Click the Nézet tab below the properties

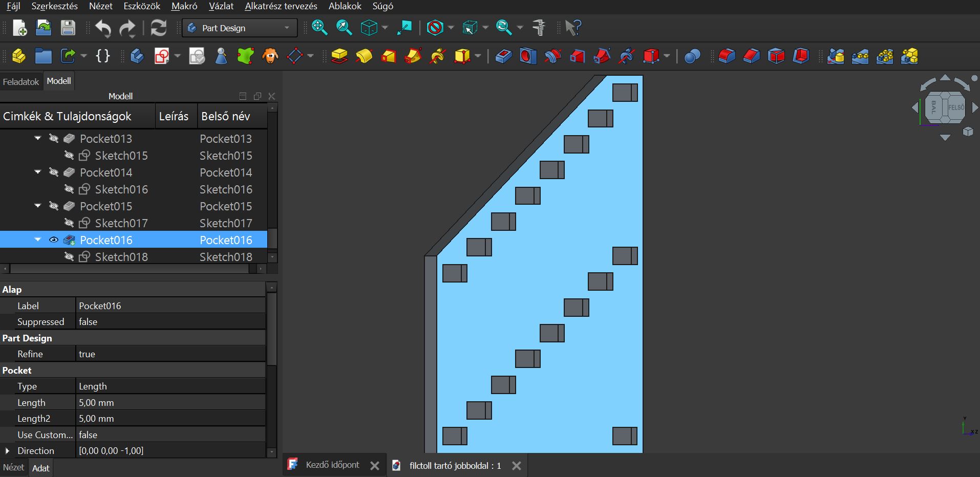coord(13,468)
